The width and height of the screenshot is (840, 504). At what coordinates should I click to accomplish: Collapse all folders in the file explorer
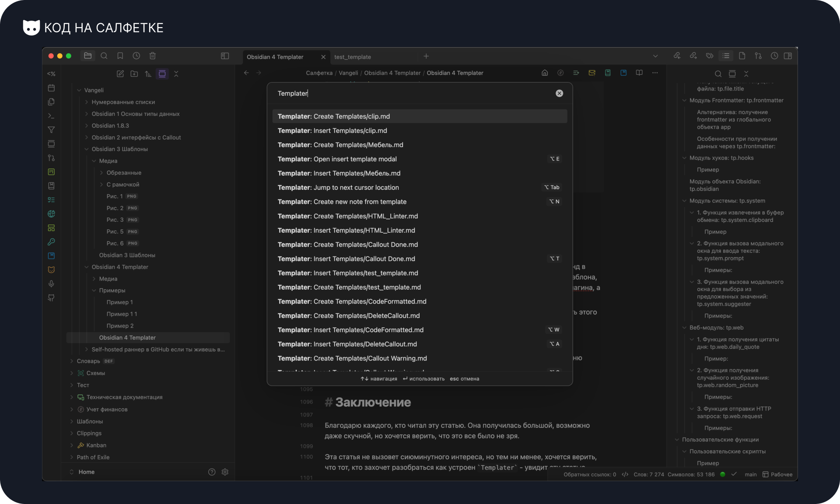point(176,74)
